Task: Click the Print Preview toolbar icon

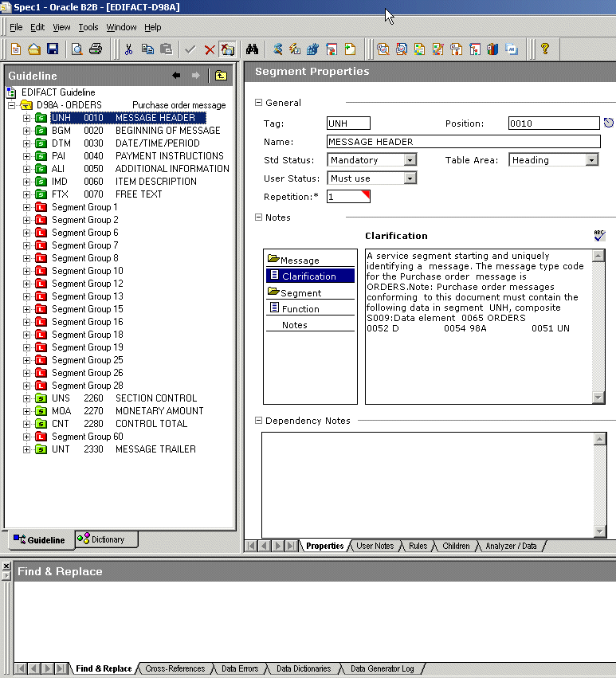Action: (77, 49)
